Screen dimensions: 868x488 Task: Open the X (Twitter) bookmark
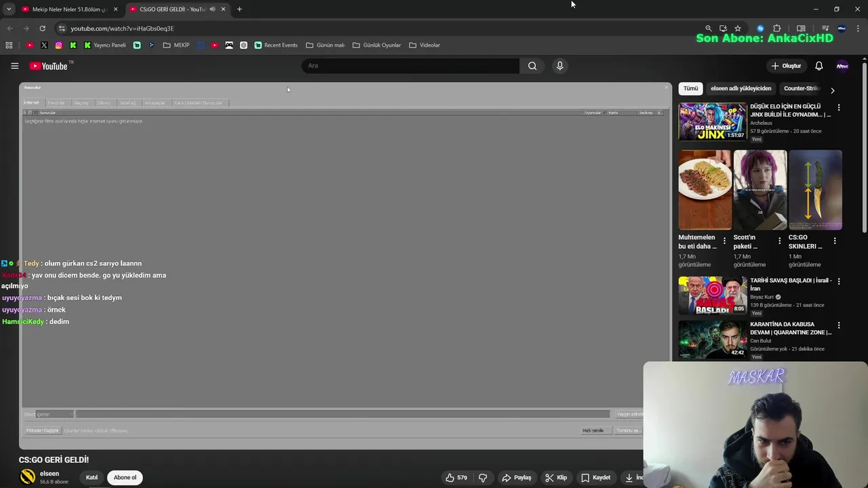pyautogui.click(x=44, y=45)
